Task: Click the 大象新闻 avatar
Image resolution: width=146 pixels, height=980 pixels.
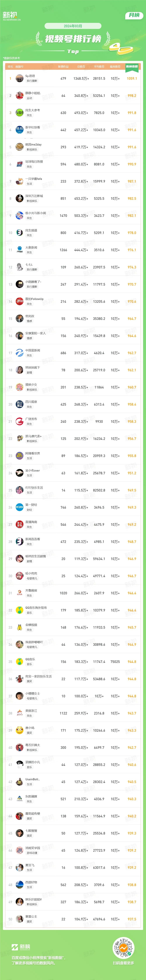Action: pyautogui.click(x=19, y=250)
